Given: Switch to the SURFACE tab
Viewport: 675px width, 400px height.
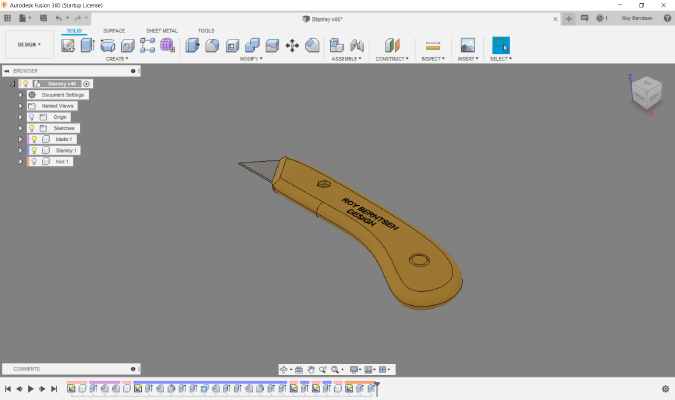Looking at the screenshot, I should click(114, 31).
